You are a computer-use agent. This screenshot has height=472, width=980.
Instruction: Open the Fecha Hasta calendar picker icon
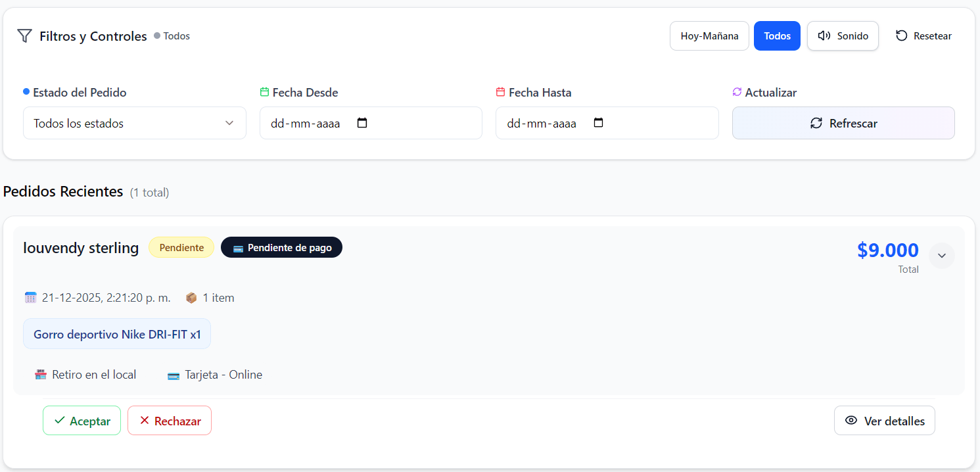[598, 123]
